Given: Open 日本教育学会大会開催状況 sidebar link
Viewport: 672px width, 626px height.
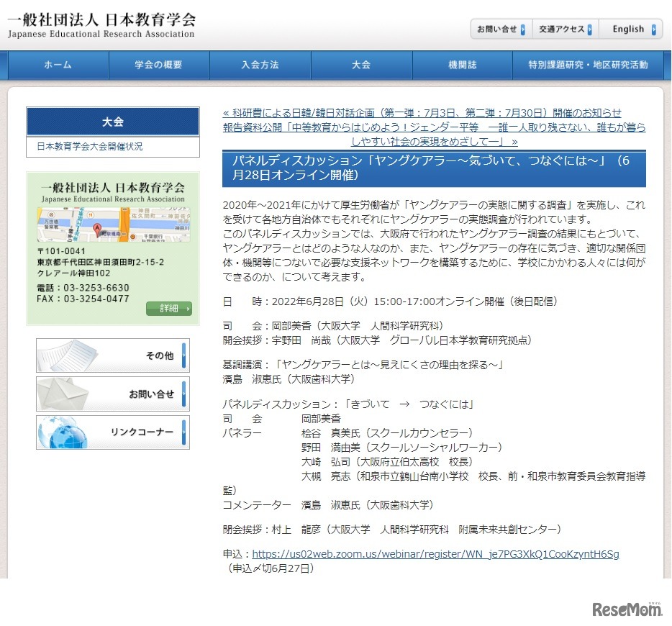Looking at the screenshot, I should point(90,146).
